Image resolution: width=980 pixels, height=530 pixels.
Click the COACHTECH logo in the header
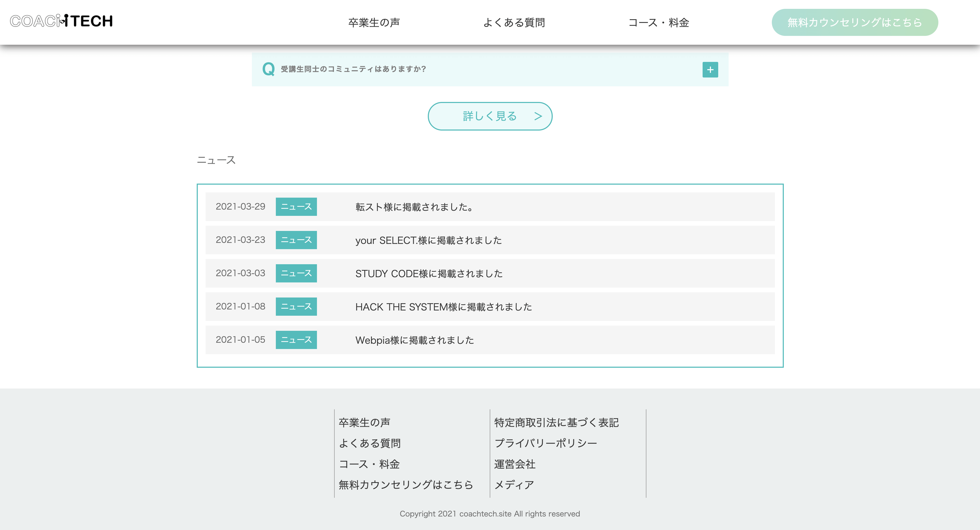point(61,21)
